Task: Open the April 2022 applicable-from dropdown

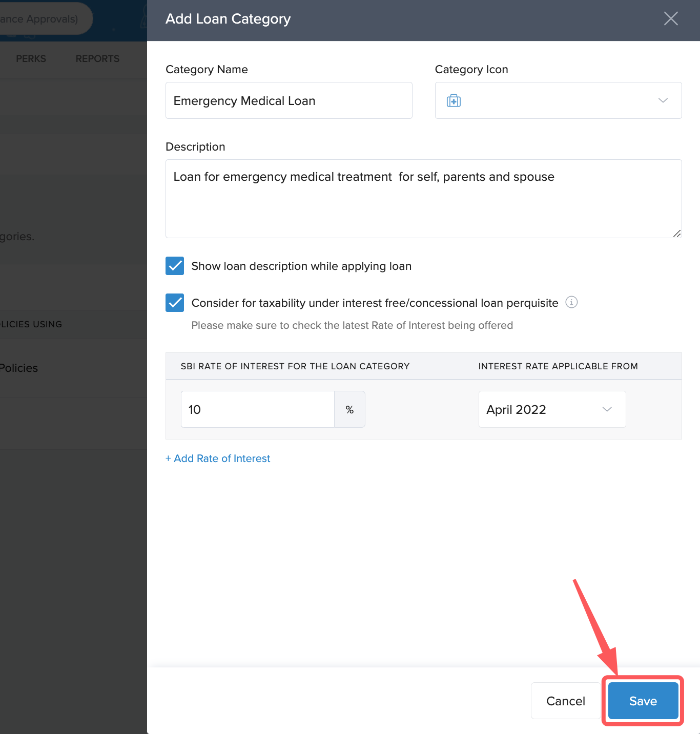Action: [551, 410]
